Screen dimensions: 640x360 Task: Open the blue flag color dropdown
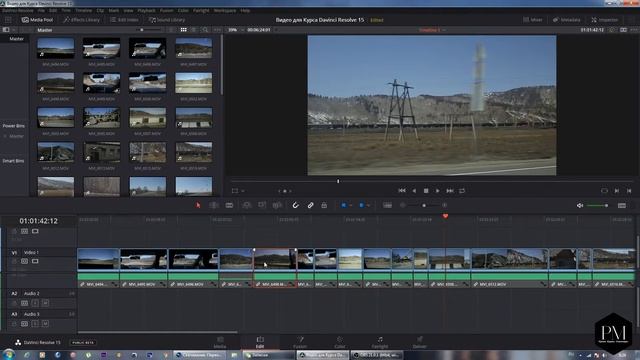point(350,205)
